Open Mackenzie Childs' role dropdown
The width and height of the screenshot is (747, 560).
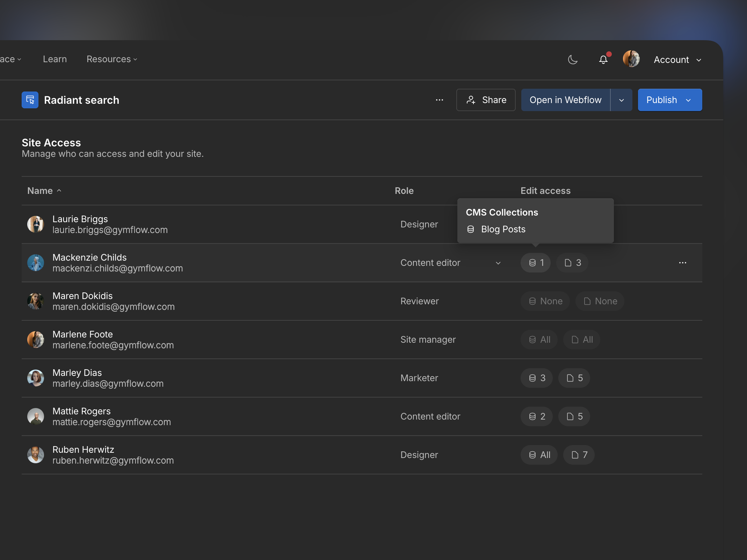(498, 263)
